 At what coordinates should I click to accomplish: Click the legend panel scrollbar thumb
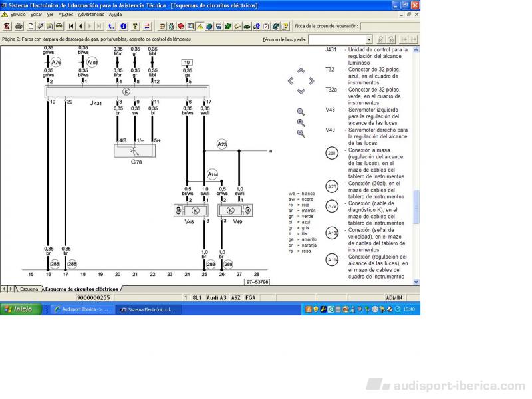(x=416, y=207)
